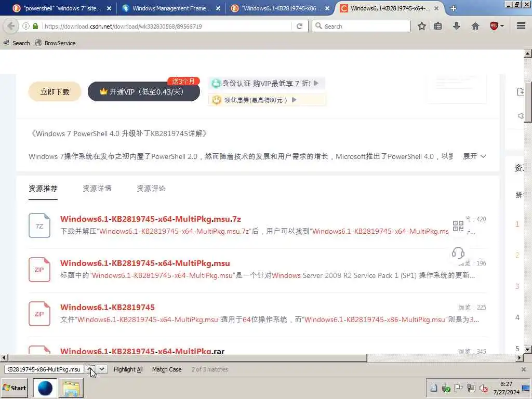Find previous match with the up arrow
The height and width of the screenshot is (399, 532).
pos(90,369)
